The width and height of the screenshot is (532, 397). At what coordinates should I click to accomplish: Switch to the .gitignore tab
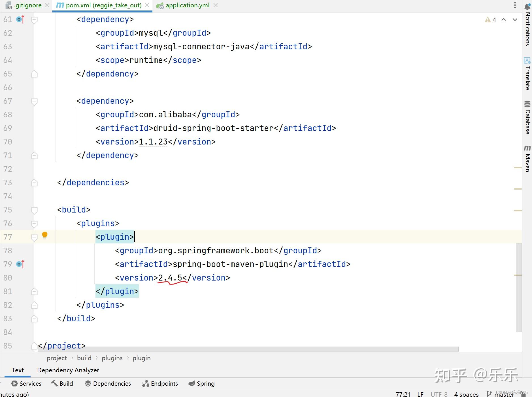pyautogui.click(x=28, y=5)
